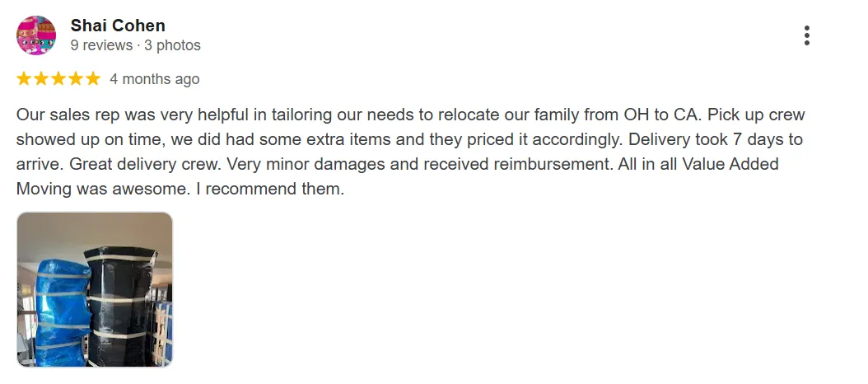Click the fifth rating star

click(92, 79)
